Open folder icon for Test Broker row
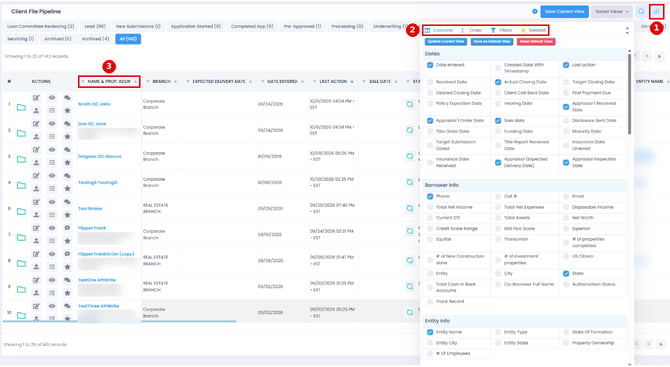This screenshot has width=670, height=367. [x=21, y=211]
